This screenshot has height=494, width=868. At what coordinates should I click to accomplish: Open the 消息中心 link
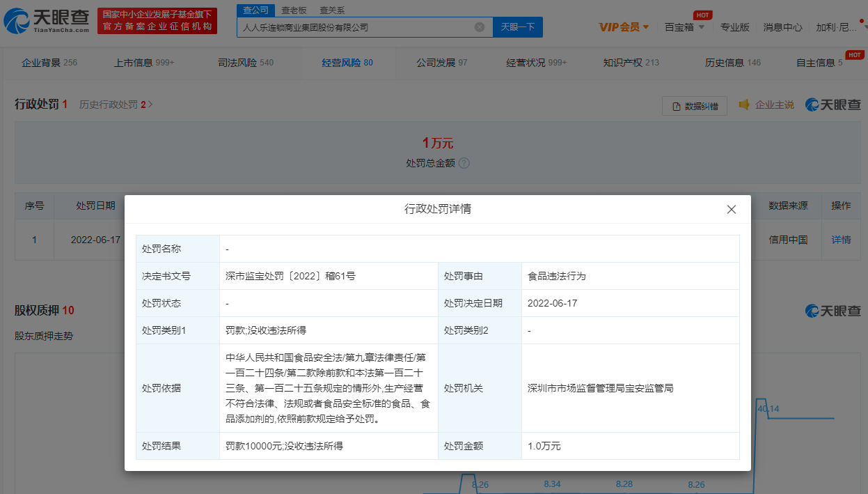[x=782, y=27]
